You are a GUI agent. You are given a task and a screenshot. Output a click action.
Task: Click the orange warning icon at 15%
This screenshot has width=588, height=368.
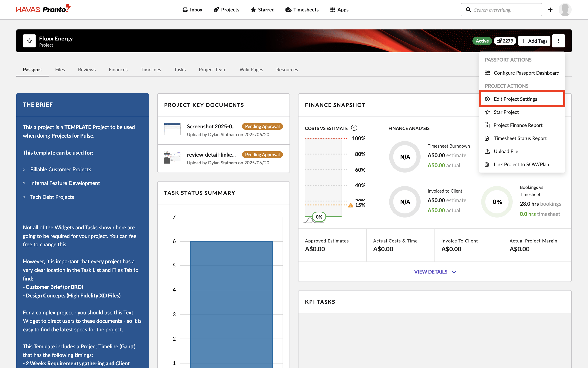351,205
